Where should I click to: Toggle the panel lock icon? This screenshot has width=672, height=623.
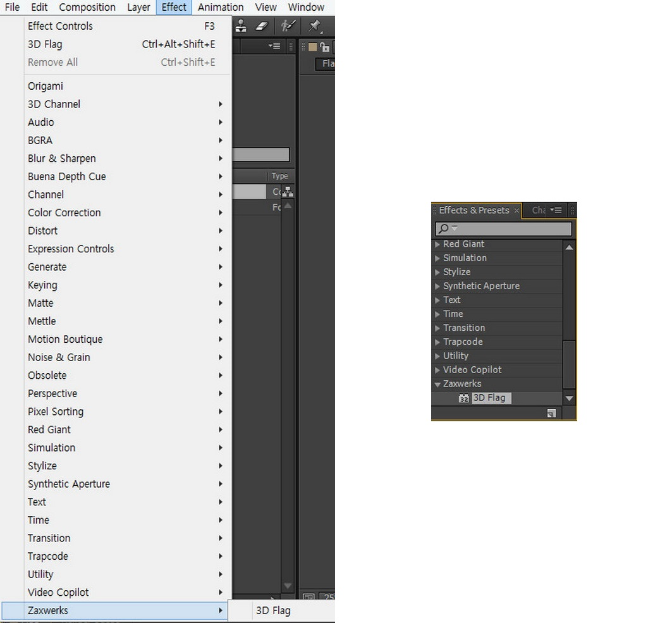point(324,47)
